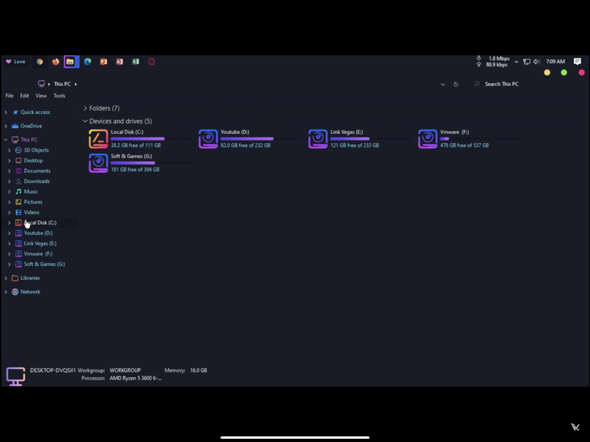Open the Vmware (F:) drive icon
Viewport: 590px width, 442px height.
[427, 139]
